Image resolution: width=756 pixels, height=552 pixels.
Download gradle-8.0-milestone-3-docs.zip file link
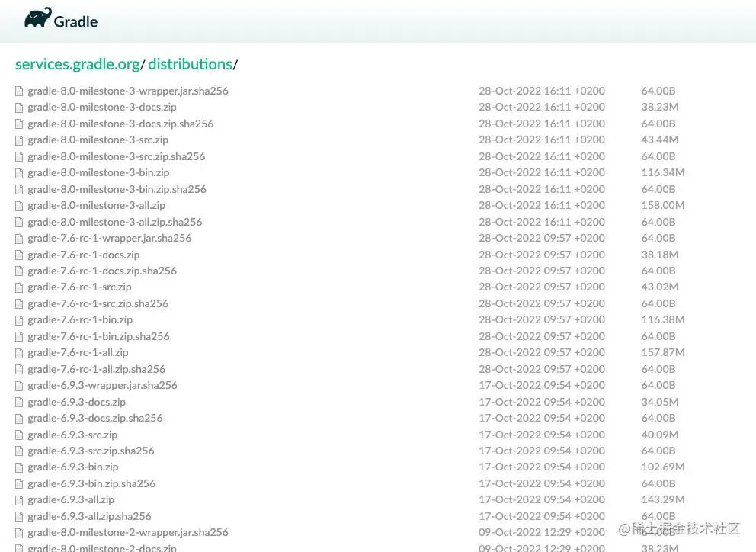click(101, 107)
